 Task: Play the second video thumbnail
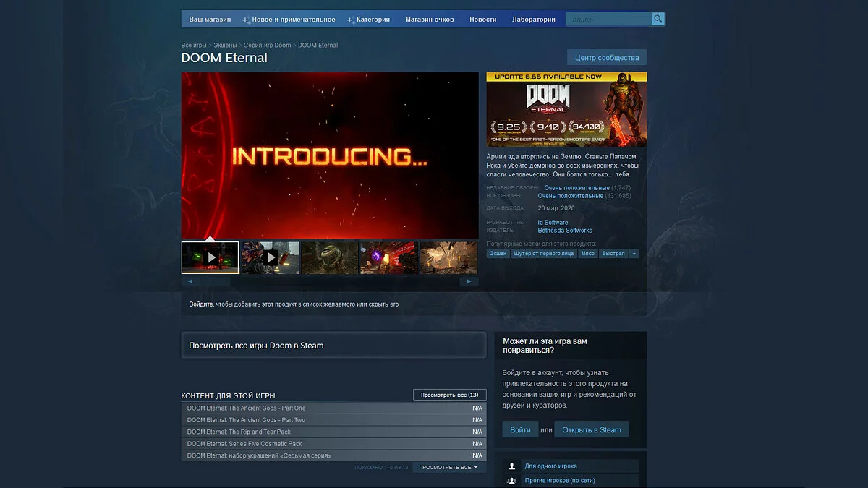270,257
